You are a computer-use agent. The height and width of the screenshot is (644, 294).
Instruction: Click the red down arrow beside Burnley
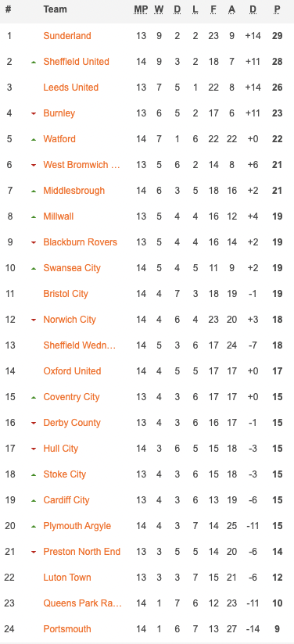[x=34, y=114]
